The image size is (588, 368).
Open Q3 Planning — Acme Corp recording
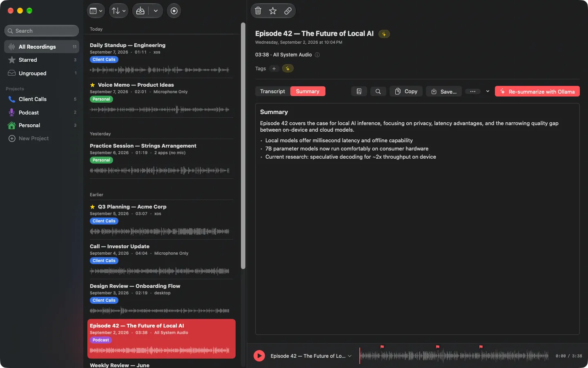pos(161,220)
